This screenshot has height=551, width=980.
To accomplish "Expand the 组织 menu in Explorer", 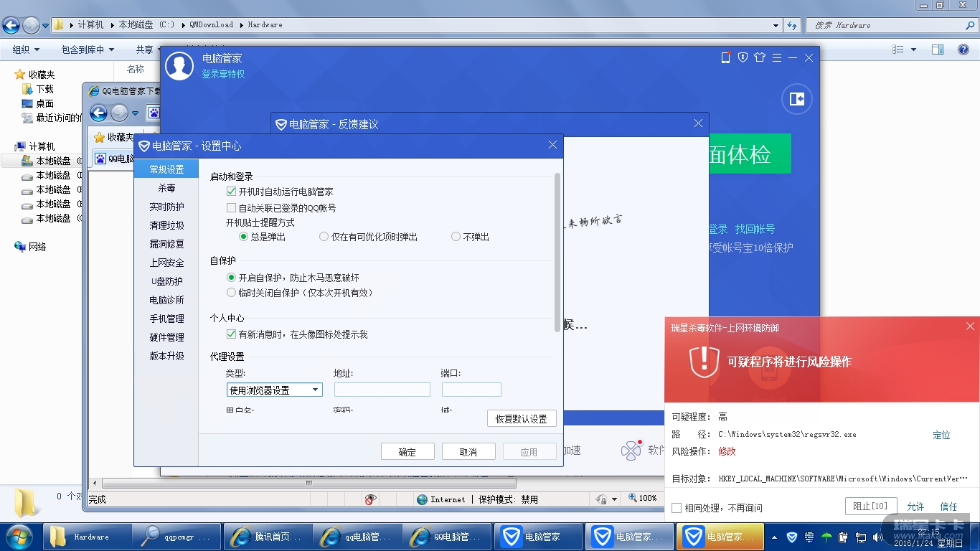I will (x=26, y=50).
